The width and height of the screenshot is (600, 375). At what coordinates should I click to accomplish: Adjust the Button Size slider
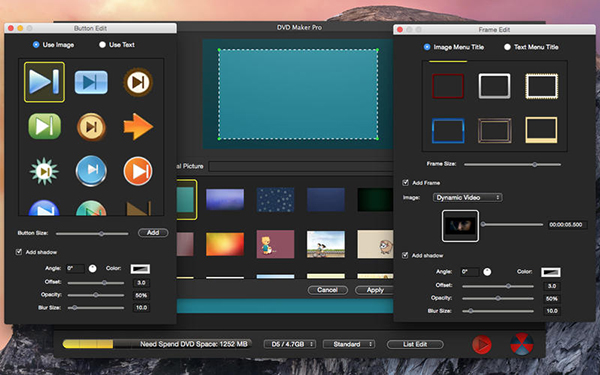pos(92,233)
